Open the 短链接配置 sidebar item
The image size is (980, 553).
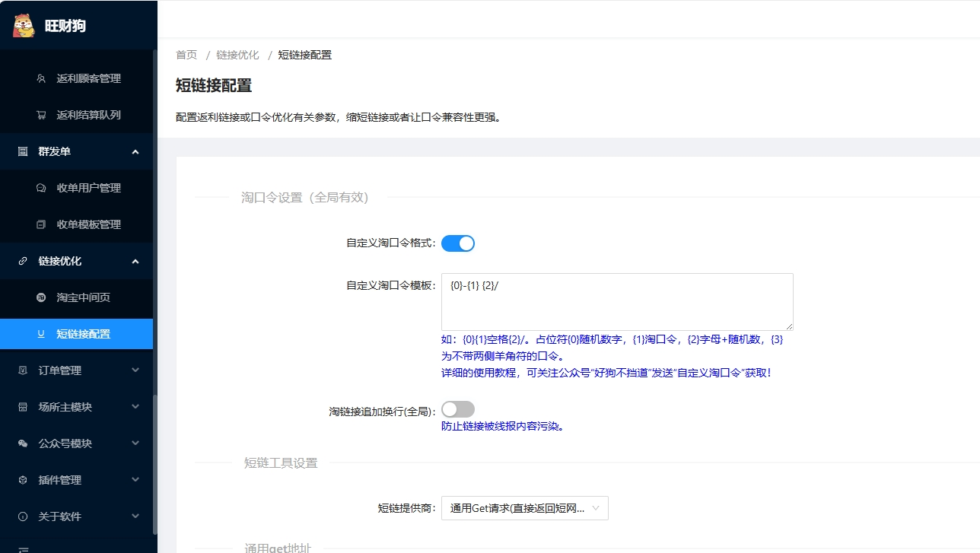(x=83, y=334)
